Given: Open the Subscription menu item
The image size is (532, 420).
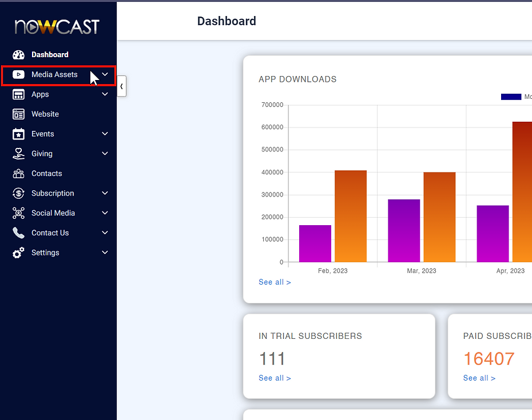Looking at the screenshot, I should click(58, 193).
